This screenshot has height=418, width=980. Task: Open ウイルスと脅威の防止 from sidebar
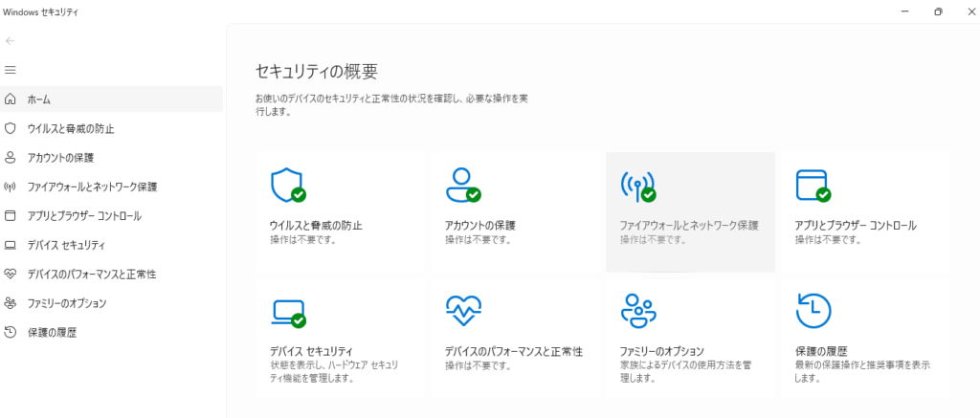pyautogui.click(x=71, y=129)
